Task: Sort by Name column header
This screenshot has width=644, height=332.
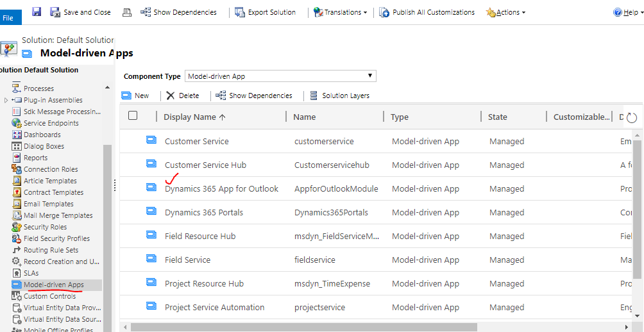Action: pyautogui.click(x=304, y=117)
